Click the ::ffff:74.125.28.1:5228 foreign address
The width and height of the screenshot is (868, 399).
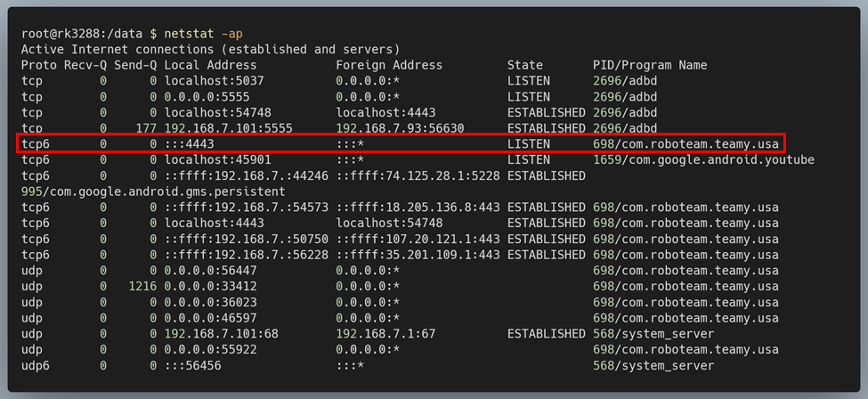[418, 175]
